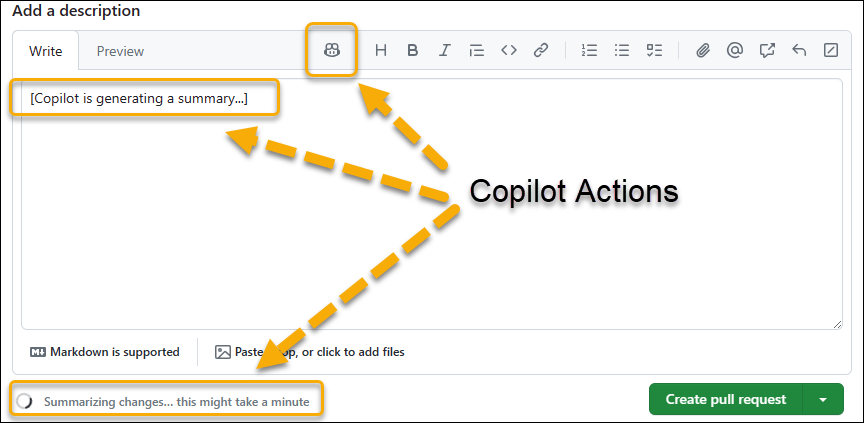
Task: Open the Copilot actions icon
Action: point(332,51)
